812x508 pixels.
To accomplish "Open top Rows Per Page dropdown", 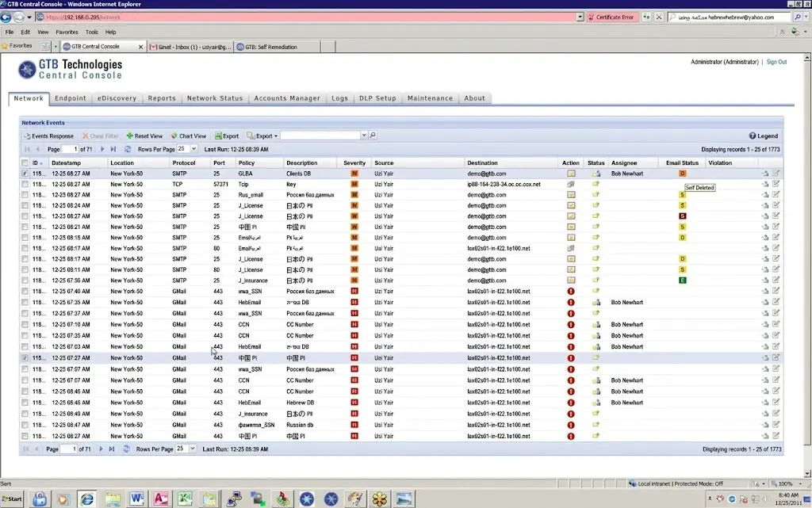I will [x=193, y=149].
